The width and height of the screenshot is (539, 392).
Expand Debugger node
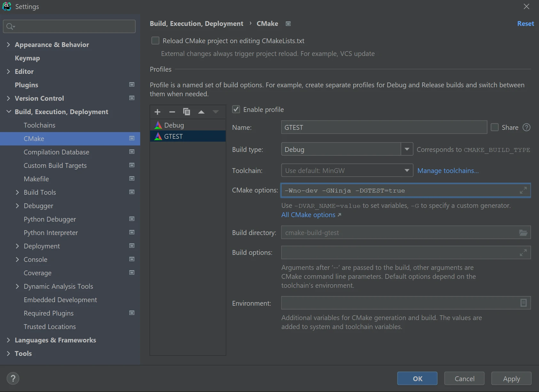(x=17, y=206)
